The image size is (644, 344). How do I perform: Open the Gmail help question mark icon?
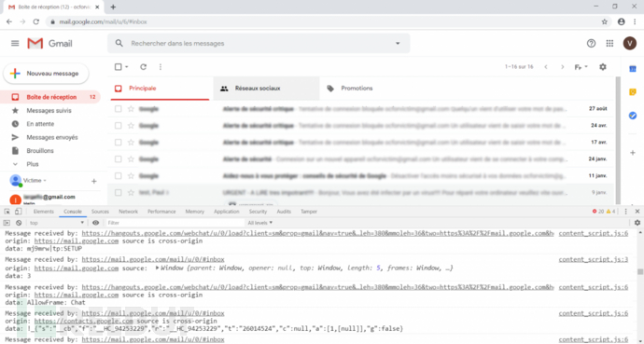591,44
